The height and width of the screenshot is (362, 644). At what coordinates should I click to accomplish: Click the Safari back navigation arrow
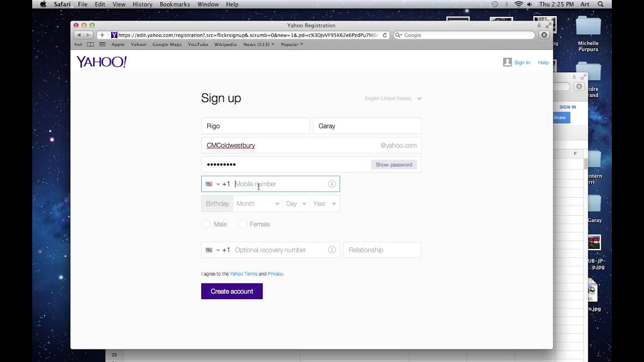[x=78, y=35]
